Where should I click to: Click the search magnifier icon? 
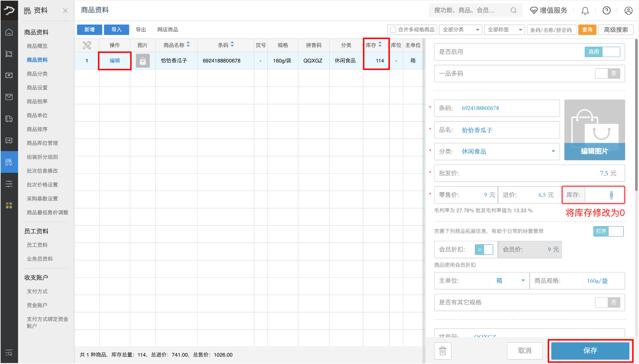(513, 10)
